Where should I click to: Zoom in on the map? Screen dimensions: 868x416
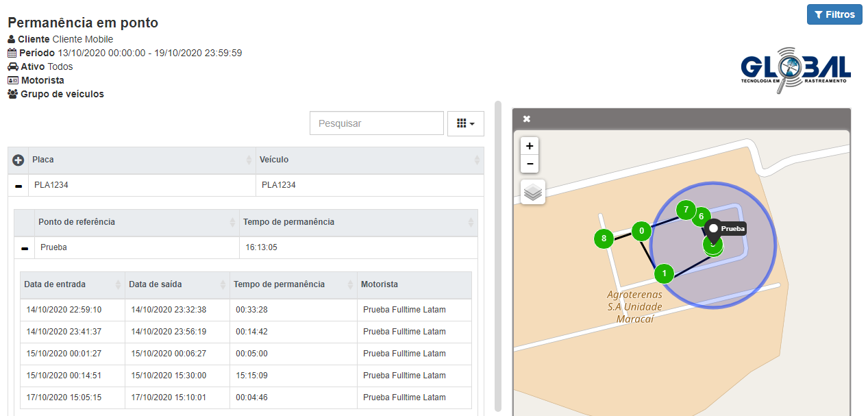pyautogui.click(x=530, y=146)
